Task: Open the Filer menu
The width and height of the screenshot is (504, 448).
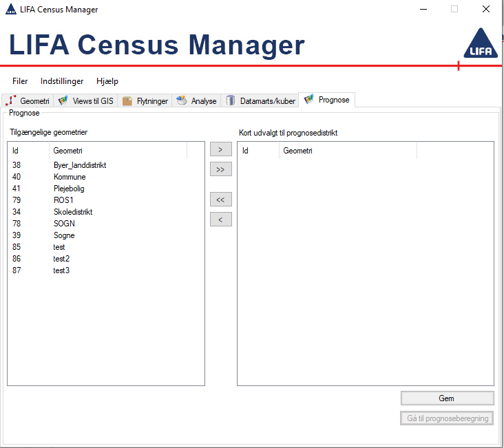Action: [20, 81]
